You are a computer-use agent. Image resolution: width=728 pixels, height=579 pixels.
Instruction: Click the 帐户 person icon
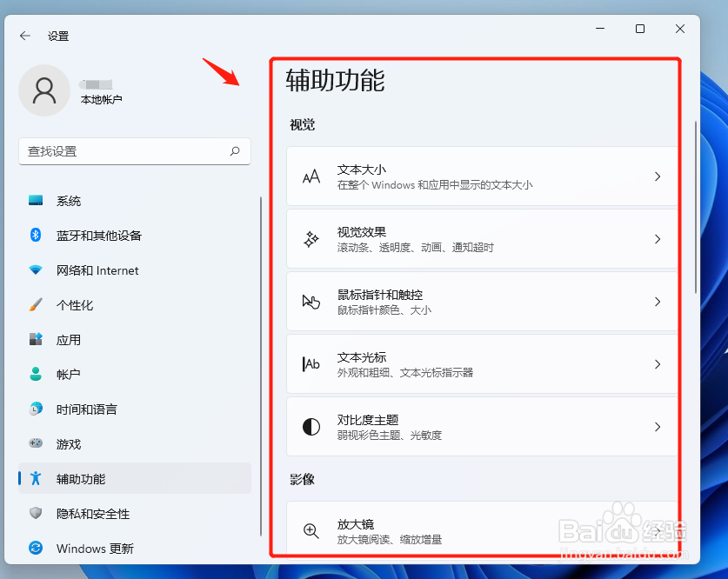click(x=36, y=374)
